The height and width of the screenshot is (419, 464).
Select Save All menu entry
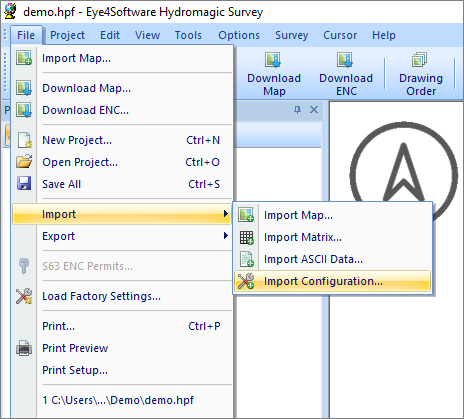tap(122, 184)
